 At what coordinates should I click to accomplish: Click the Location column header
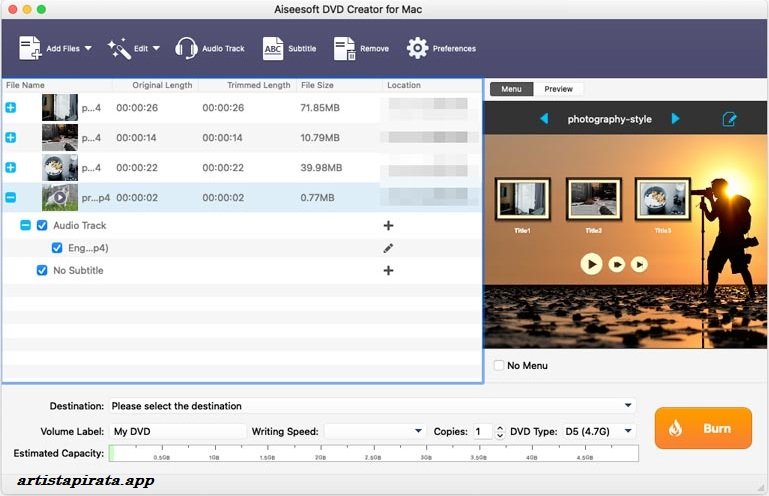coord(404,85)
